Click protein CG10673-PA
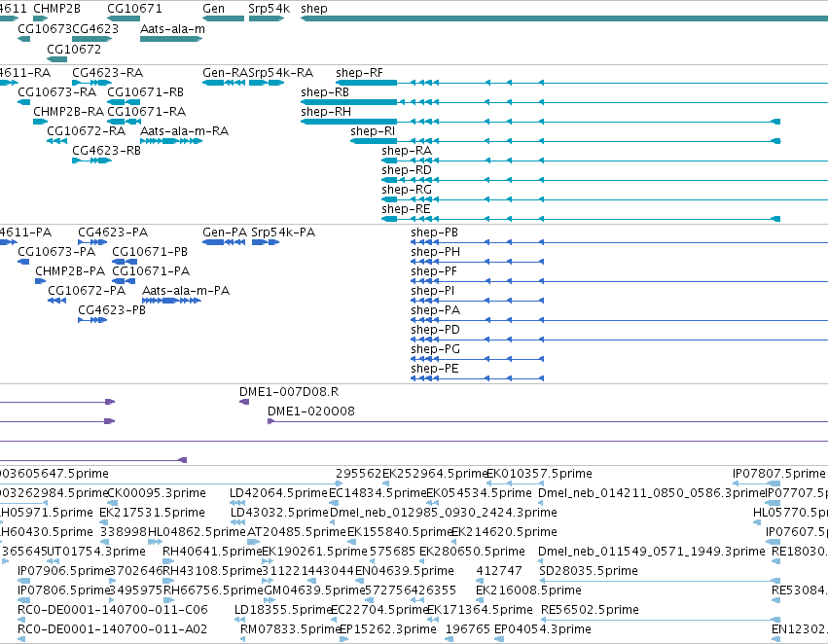828x644 pixels. [23, 262]
